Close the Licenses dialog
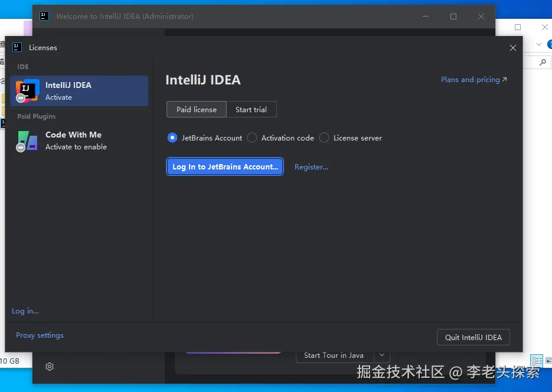 click(x=512, y=48)
